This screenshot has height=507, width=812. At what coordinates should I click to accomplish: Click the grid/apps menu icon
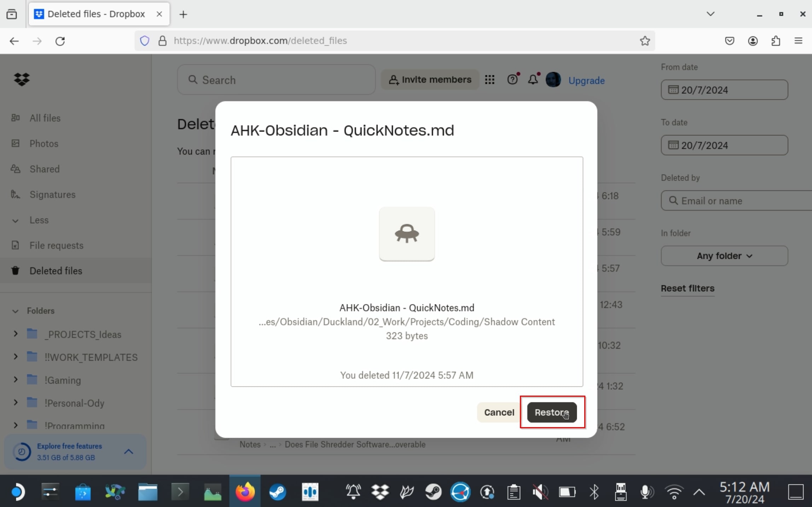tap(489, 80)
